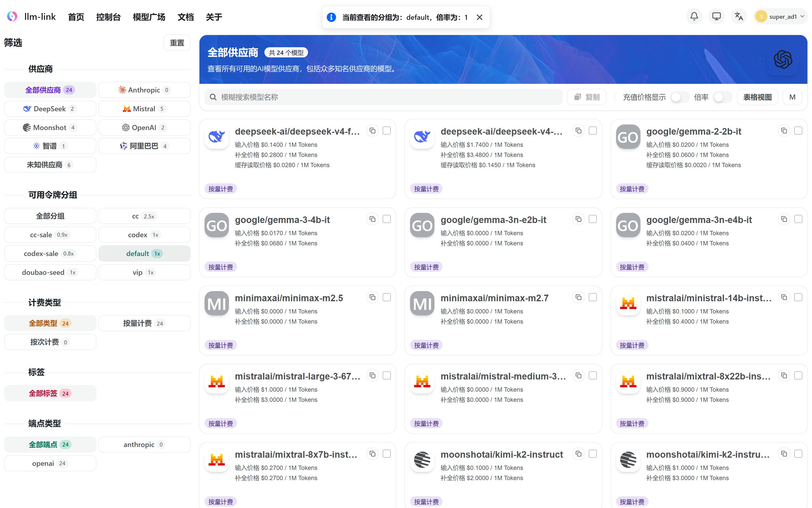
Task: Open 关于 in the top navigation
Action: pyautogui.click(x=214, y=17)
